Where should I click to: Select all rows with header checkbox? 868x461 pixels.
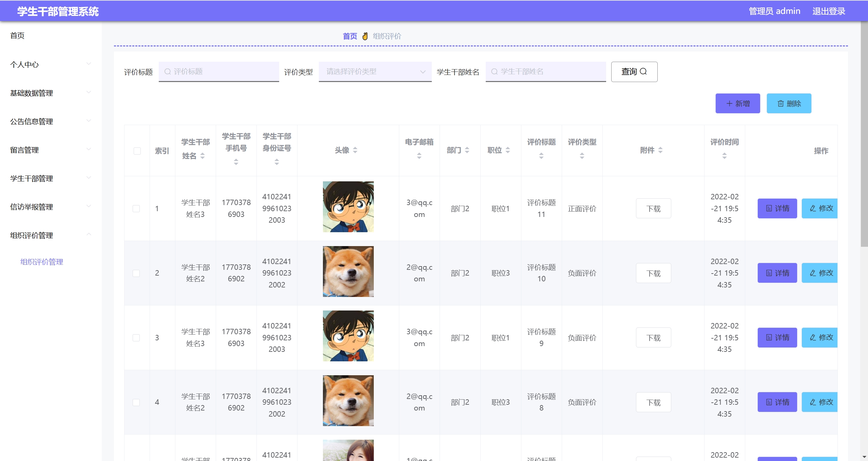coord(137,151)
